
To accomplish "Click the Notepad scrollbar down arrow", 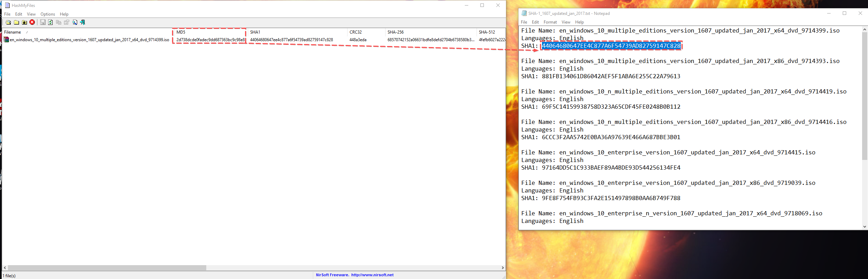I will (x=865, y=227).
